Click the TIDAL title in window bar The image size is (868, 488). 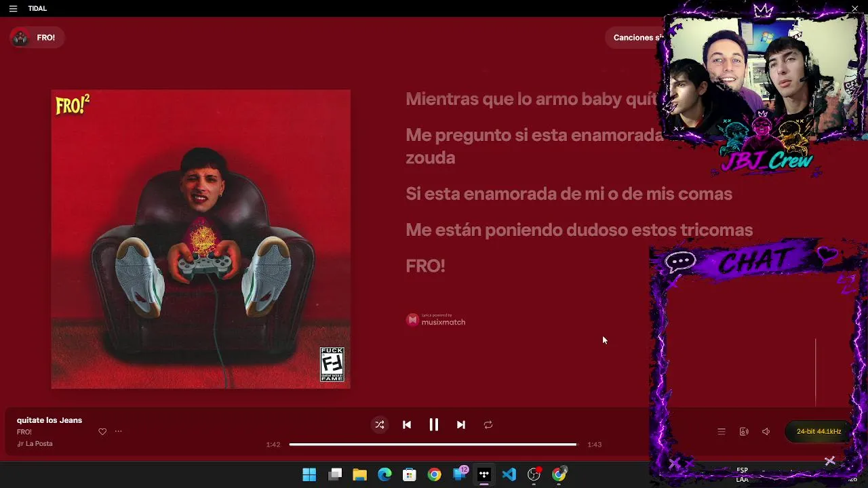[x=37, y=9]
